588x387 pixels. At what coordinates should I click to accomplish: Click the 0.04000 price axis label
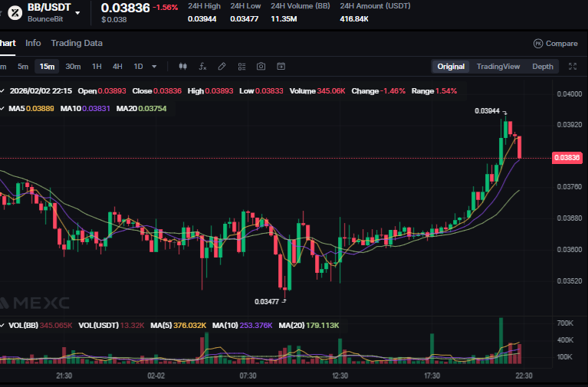(x=570, y=94)
